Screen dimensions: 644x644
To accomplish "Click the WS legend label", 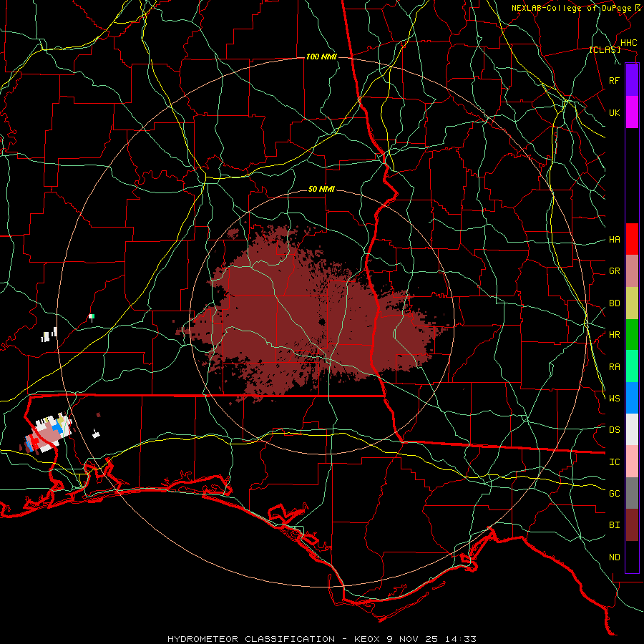I will (x=614, y=399).
